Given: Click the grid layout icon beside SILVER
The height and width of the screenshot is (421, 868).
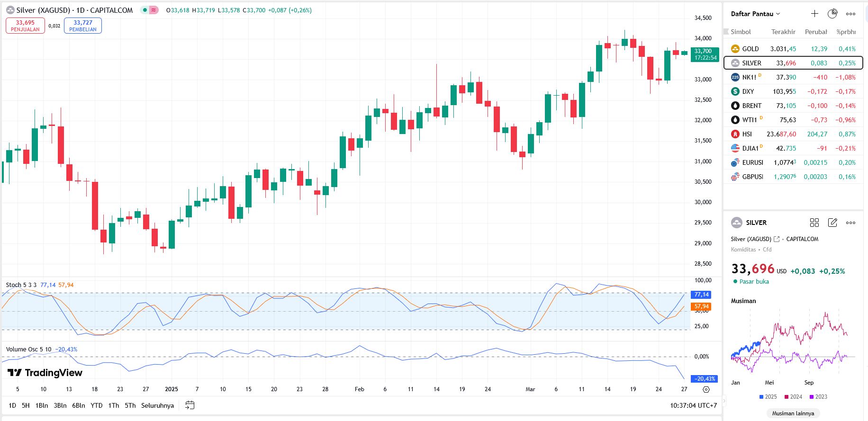Looking at the screenshot, I should click(x=814, y=223).
